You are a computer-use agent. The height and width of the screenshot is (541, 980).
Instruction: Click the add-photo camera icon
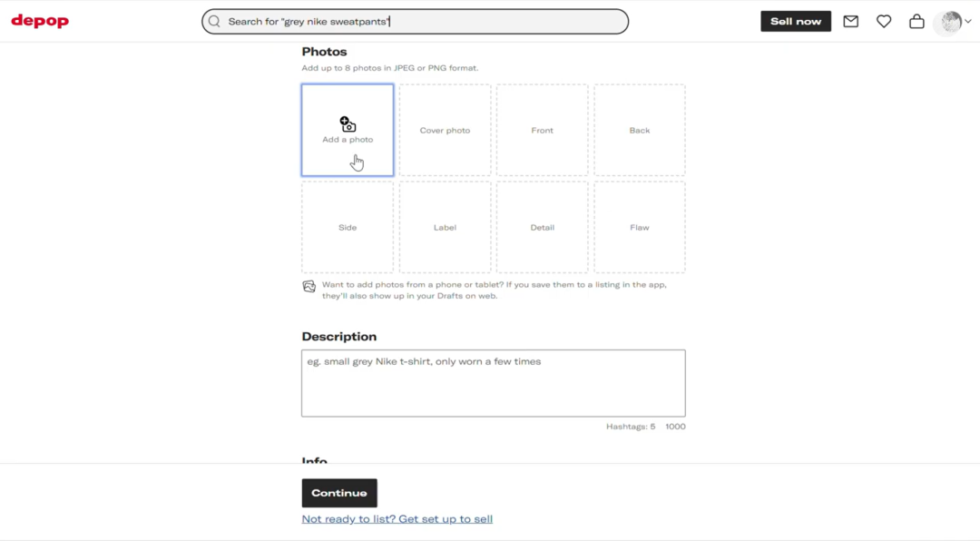click(x=348, y=123)
